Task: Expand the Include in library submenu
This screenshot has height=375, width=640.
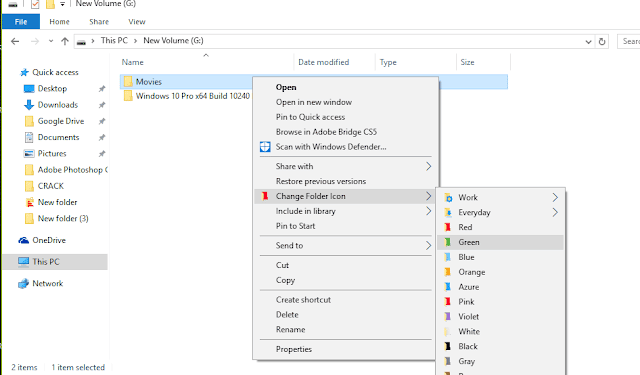Action: pyautogui.click(x=345, y=211)
